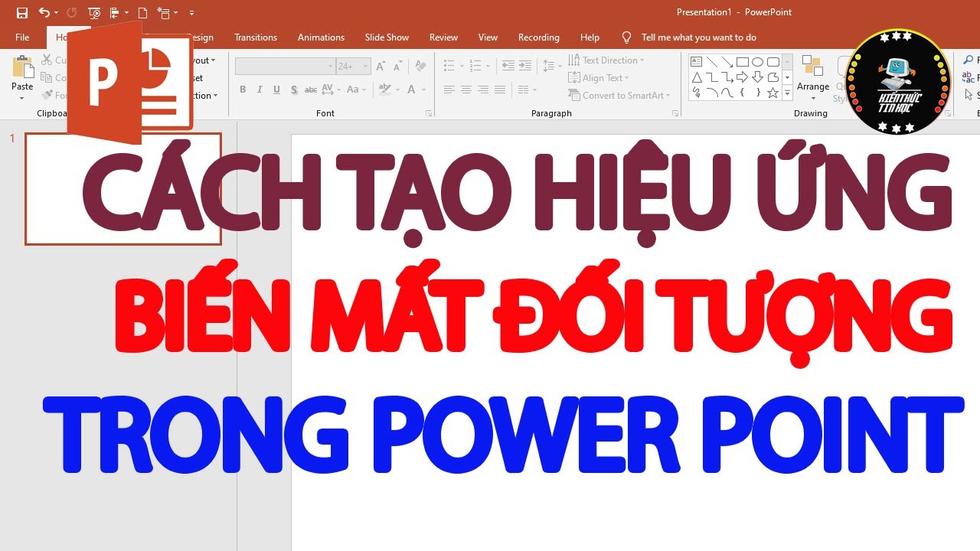Toggle Italic formatting
Image resolution: width=980 pixels, height=551 pixels.
[260, 90]
